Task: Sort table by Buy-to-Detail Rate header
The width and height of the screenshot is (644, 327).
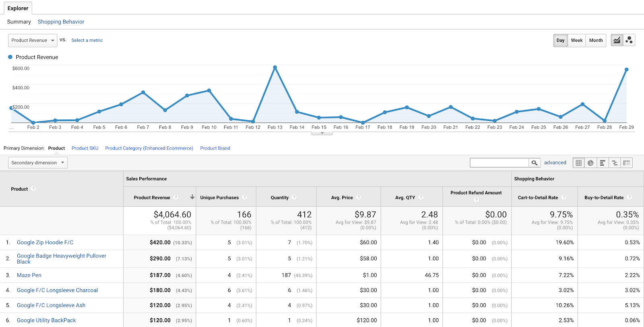Action: [x=604, y=197]
